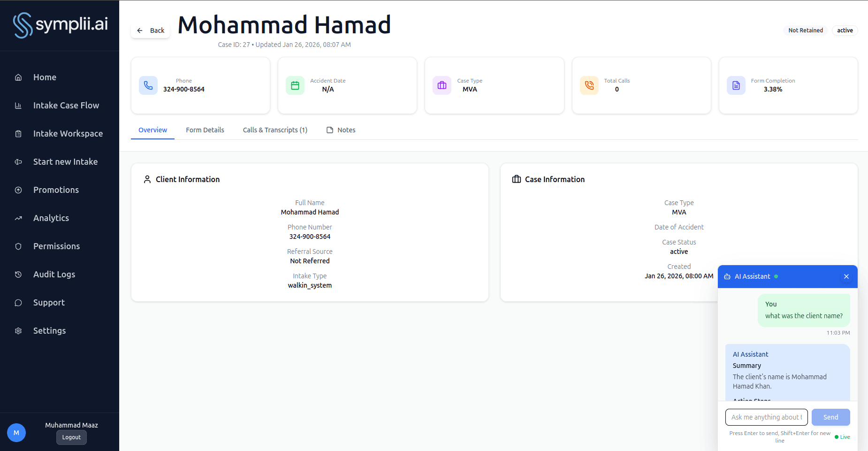The image size is (868, 451).
Task: Open Home from the sidebar
Action: pyautogui.click(x=45, y=77)
